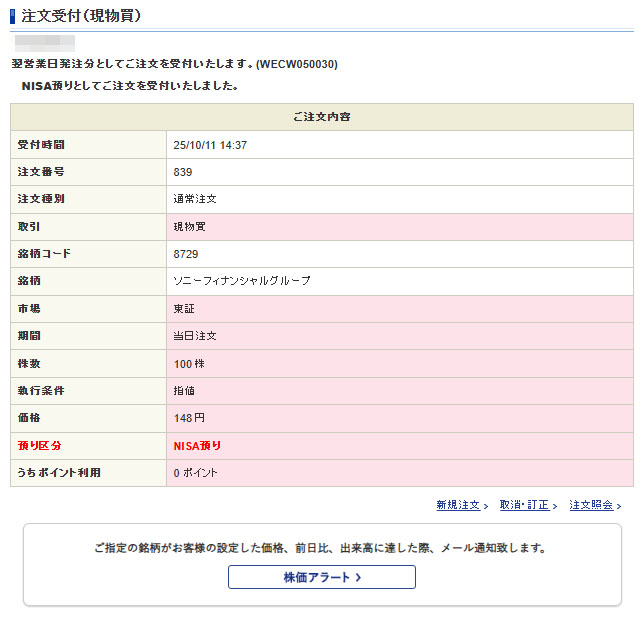Click the chevron inside 株価アラート button

pos(358,577)
